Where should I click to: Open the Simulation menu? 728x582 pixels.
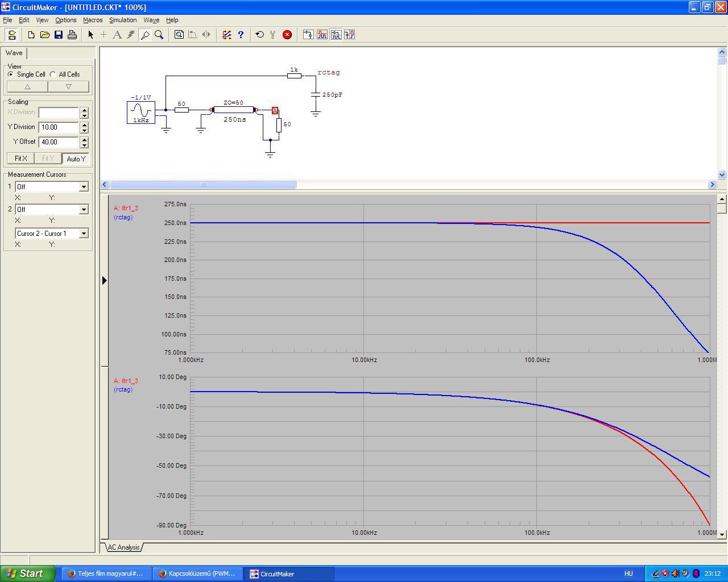click(x=123, y=20)
